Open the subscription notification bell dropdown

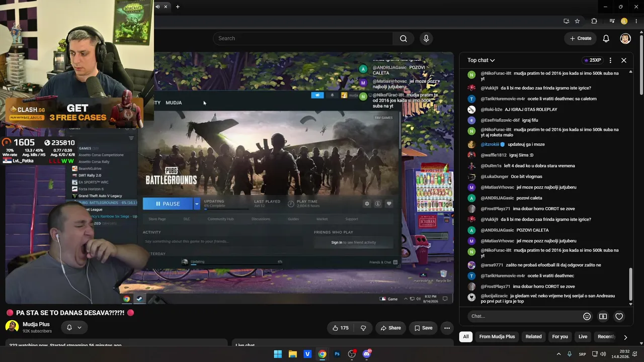[74, 327]
